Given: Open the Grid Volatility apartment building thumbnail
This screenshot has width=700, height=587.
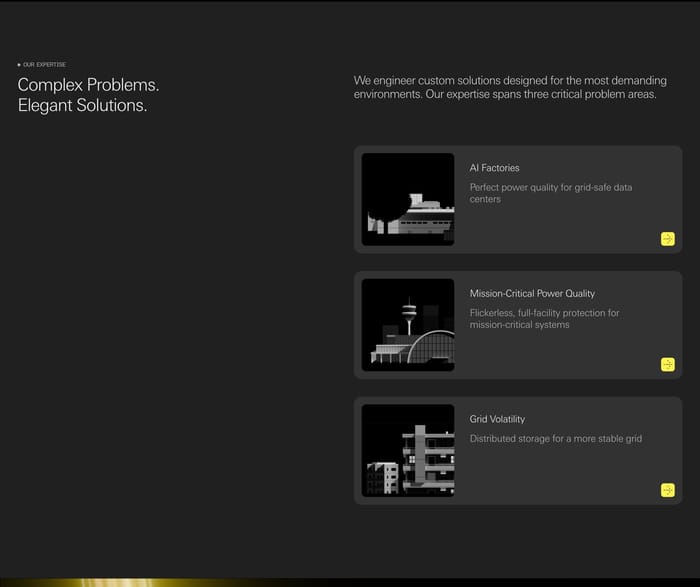Looking at the screenshot, I should (408, 450).
